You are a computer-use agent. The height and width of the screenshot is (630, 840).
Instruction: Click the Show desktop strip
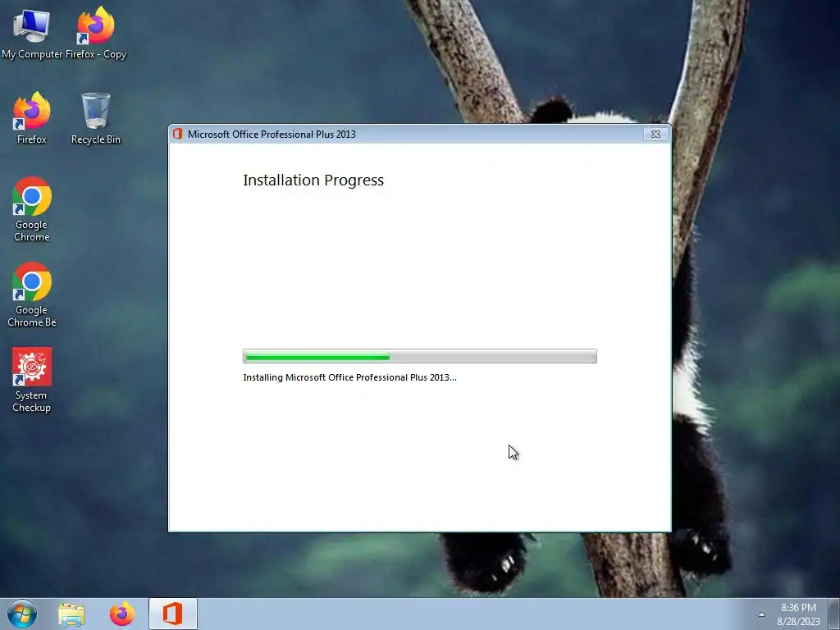(x=834, y=614)
